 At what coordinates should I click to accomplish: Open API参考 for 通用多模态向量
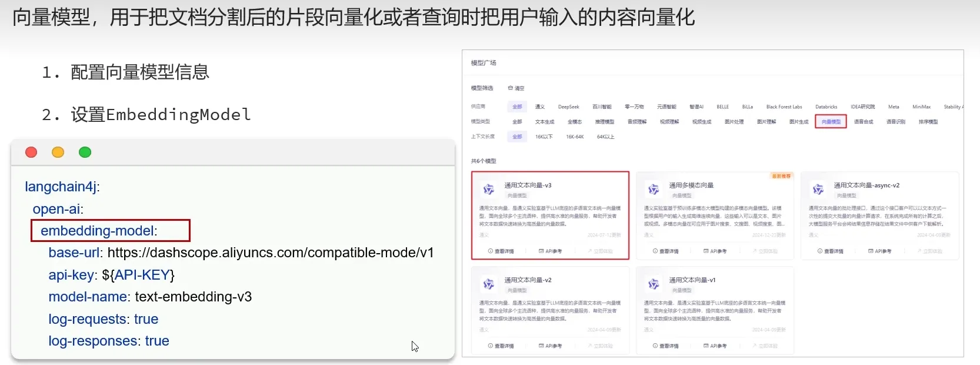tap(715, 251)
